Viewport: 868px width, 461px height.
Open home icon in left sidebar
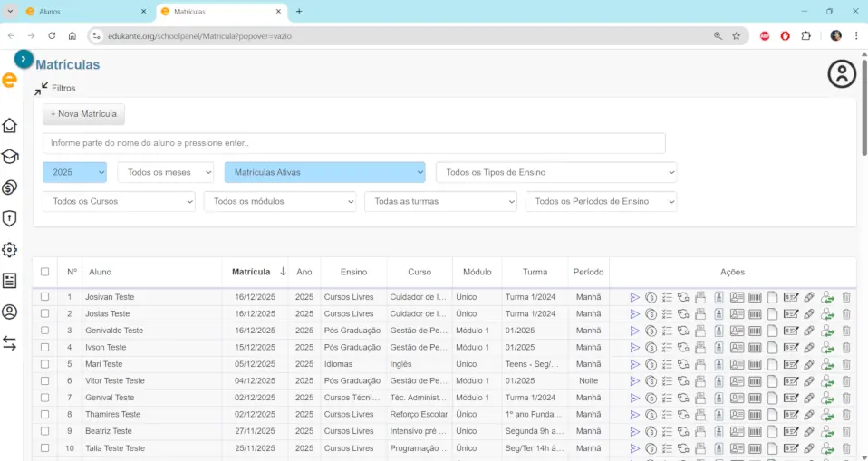10,126
